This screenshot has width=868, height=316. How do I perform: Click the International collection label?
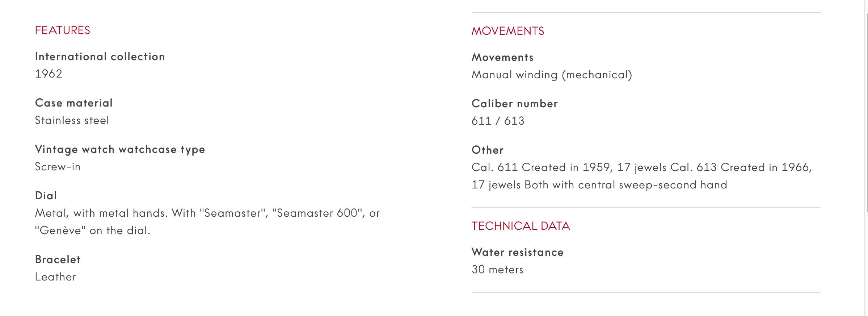(100, 57)
